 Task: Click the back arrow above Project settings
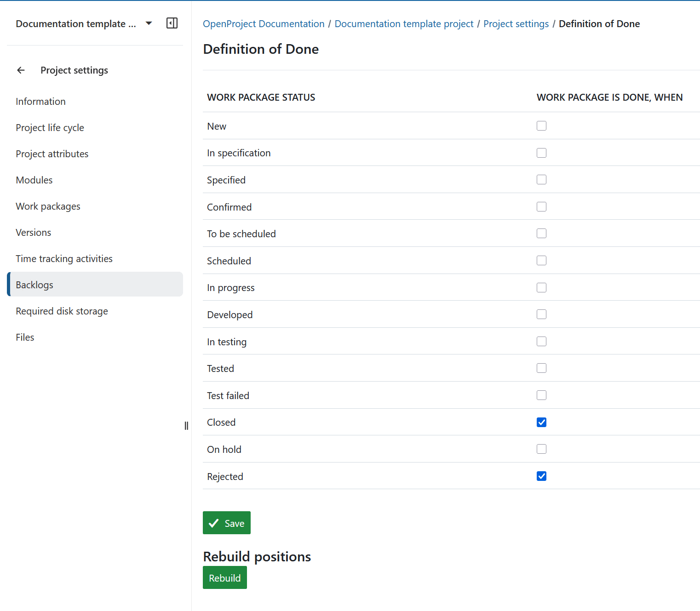(x=21, y=70)
